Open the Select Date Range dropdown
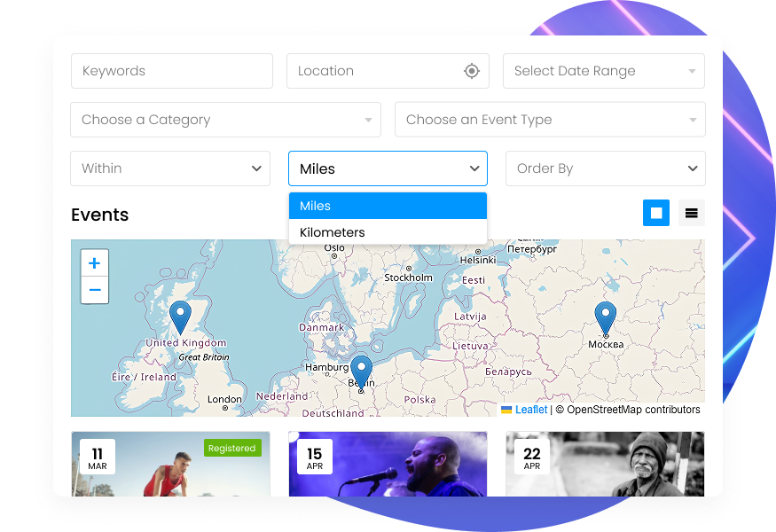This screenshot has height=532, width=776. coord(603,71)
